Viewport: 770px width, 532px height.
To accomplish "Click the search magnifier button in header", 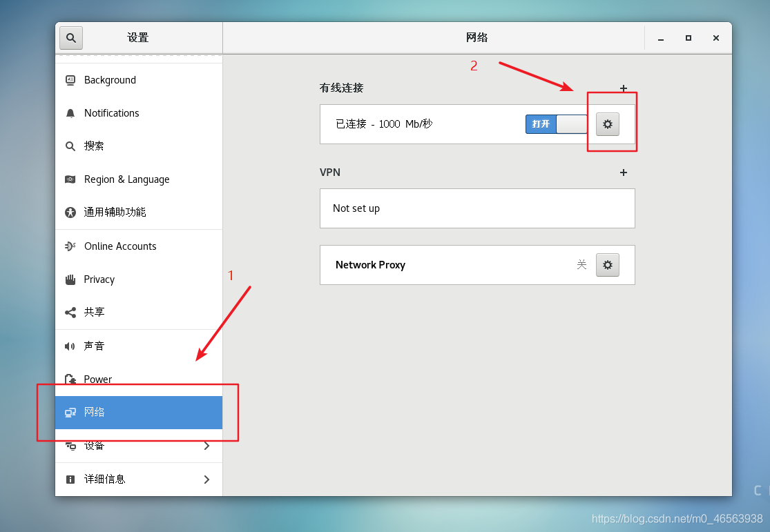I will 71,38.
